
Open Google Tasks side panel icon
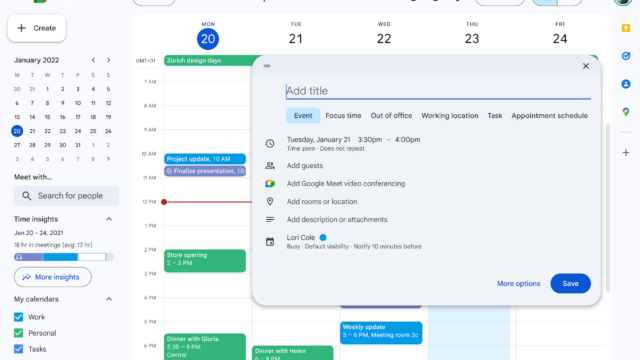pyautogui.click(x=626, y=56)
